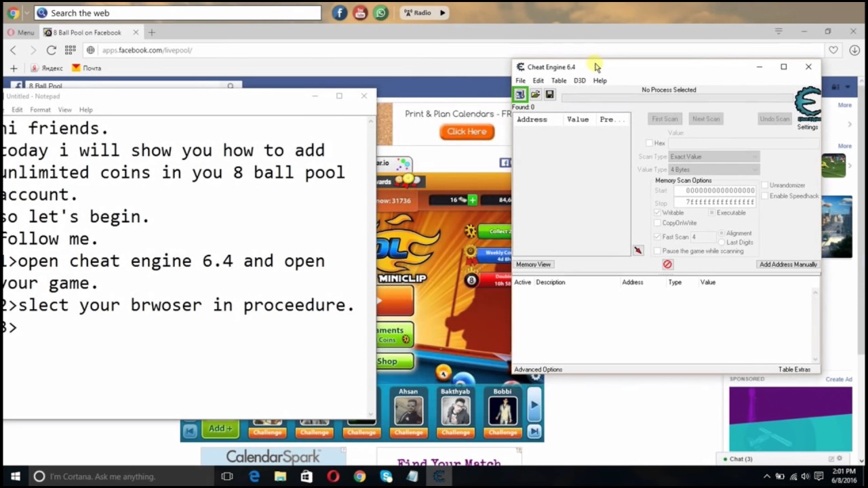Open Windows Store from the taskbar
The height and width of the screenshot is (488, 868).
307,476
